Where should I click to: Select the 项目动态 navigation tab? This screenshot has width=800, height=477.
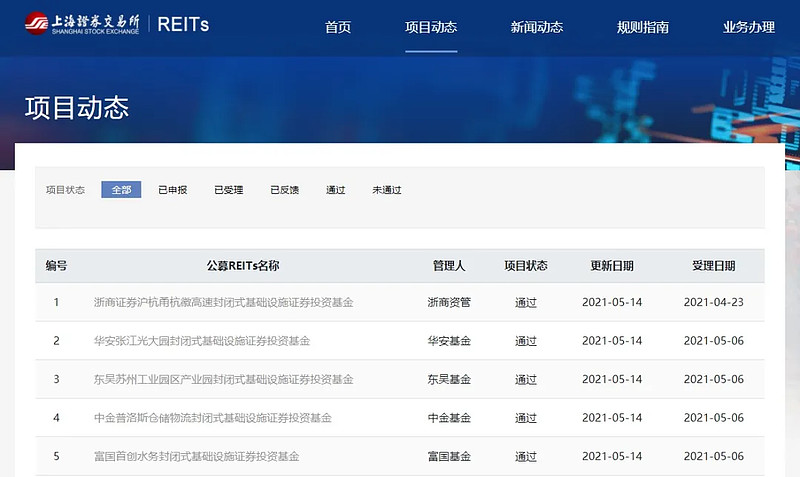coord(431,27)
